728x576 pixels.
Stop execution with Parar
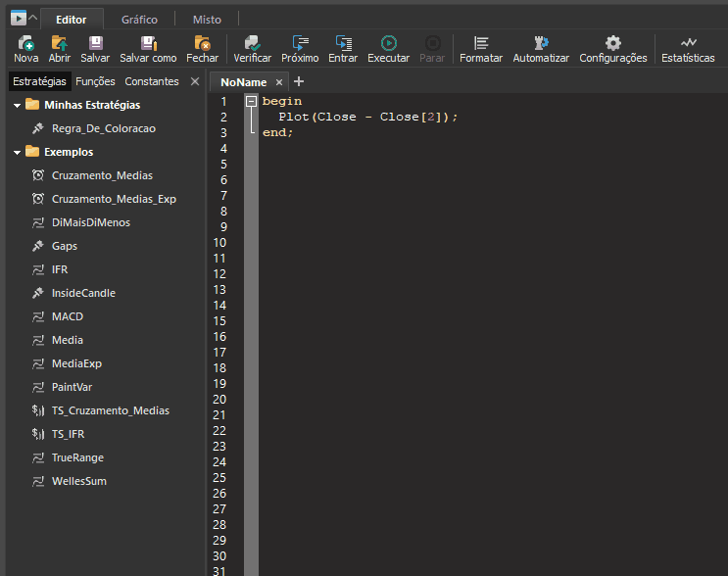432,49
